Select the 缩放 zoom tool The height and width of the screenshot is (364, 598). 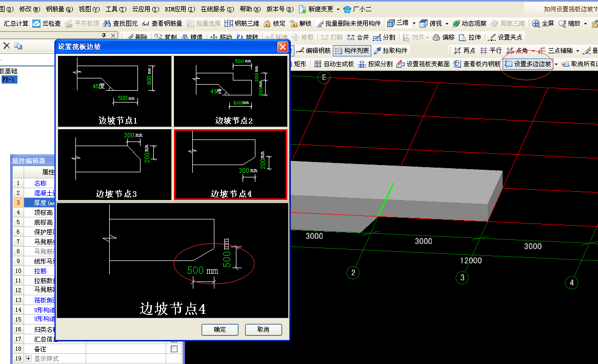pos(569,24)
